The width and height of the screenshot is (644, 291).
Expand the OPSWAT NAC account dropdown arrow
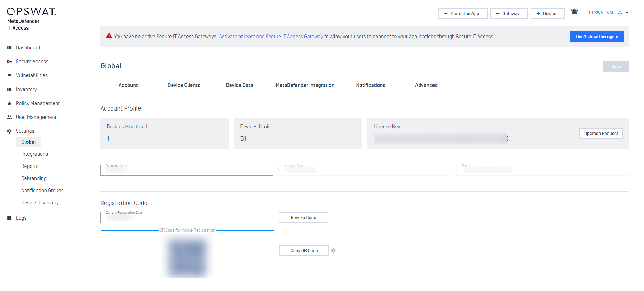pos(627,13)
